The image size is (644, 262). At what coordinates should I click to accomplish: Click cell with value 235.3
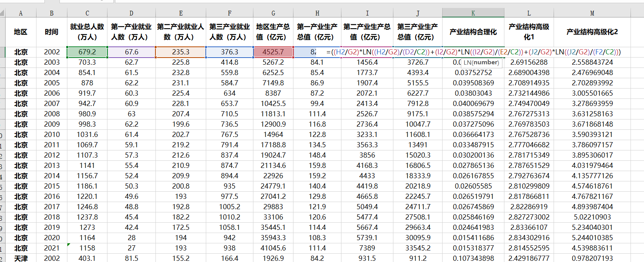180,52
